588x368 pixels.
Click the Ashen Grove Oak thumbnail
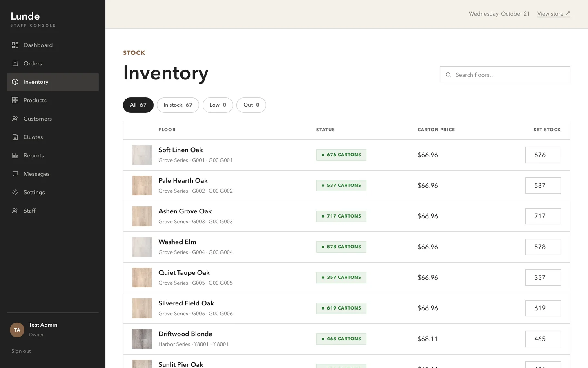coord(142,216)
